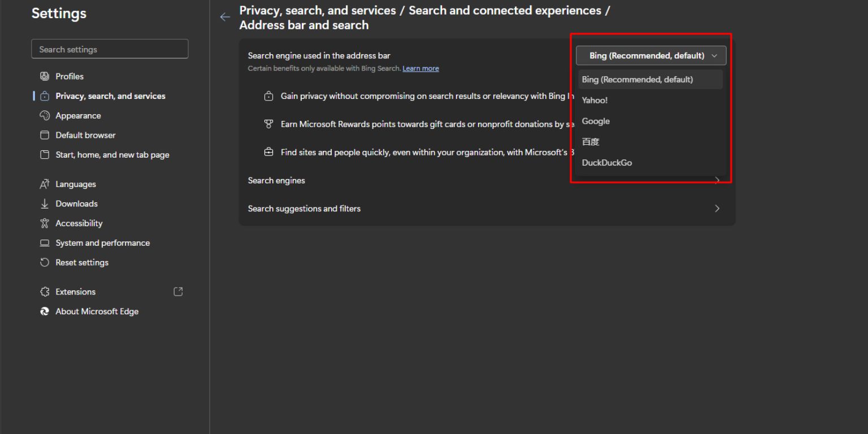Choose Google as search engine
Screen dimensions: 868x434
point(650,121)
